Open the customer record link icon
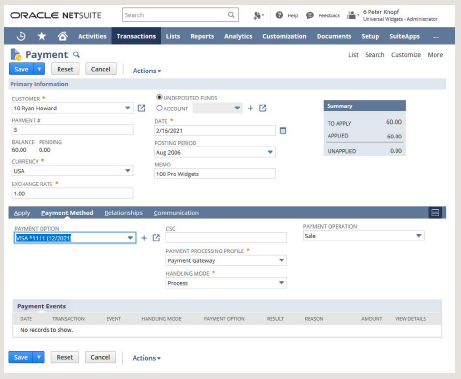 click(x=141, y=108)
